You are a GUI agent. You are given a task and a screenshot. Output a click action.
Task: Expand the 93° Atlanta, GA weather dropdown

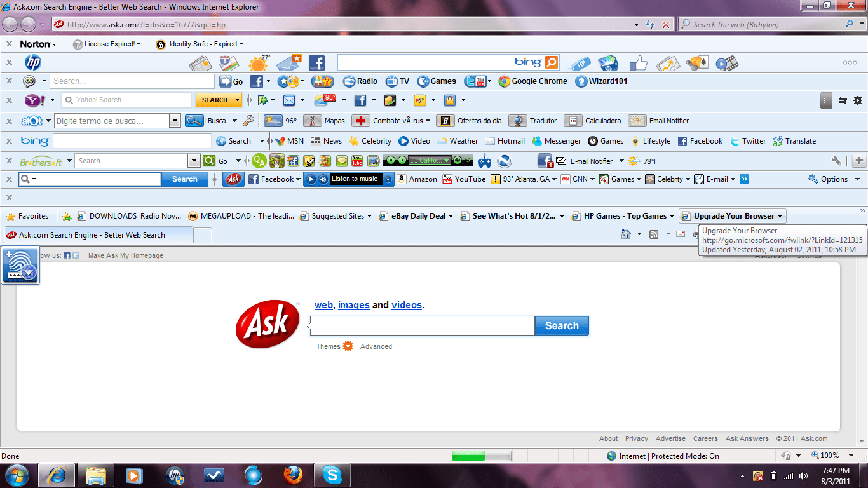(x=555, y=179)
